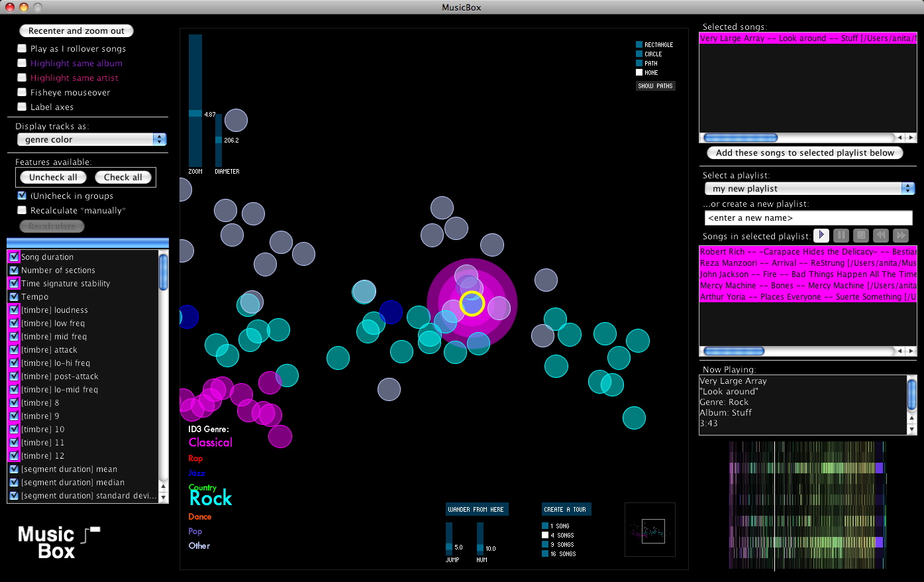Skip back to the previous playlist song
Viewport: 924px width, 582px height.
point(880,235)
